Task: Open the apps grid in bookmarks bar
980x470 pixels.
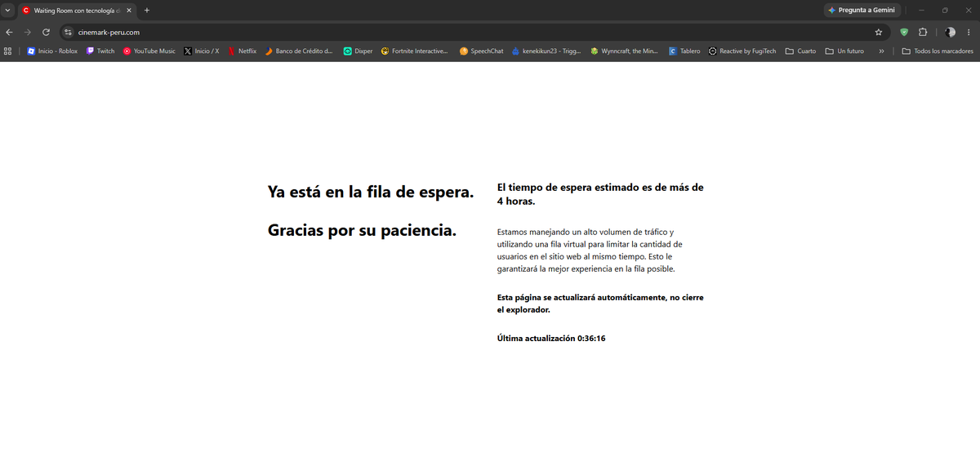Action: tap(8, 51)
